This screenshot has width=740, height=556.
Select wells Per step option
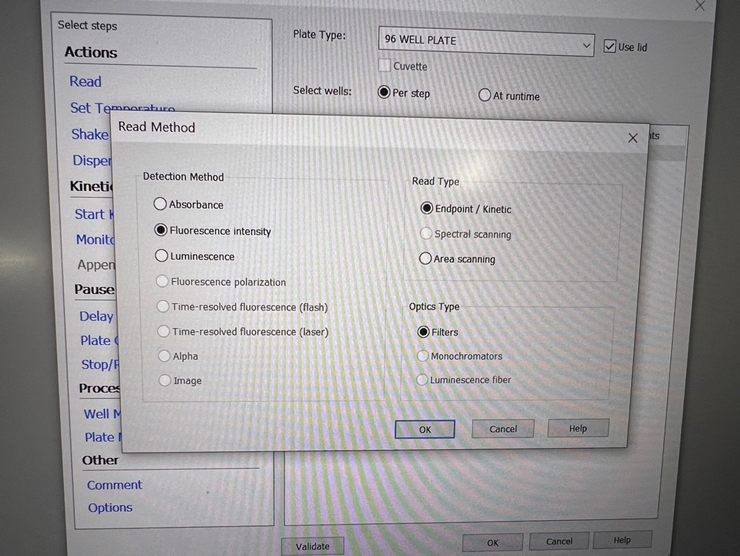point(384,93)
